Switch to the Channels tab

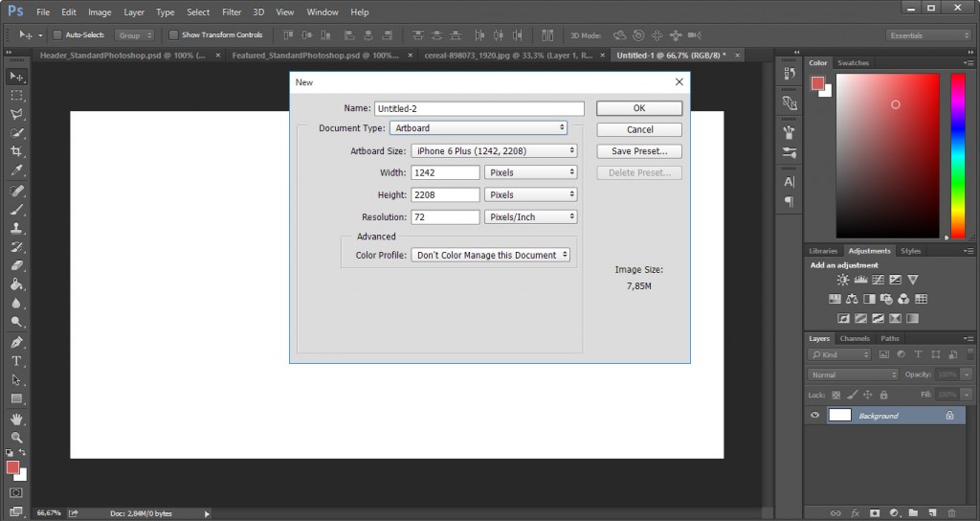click(x=855, y=338)
